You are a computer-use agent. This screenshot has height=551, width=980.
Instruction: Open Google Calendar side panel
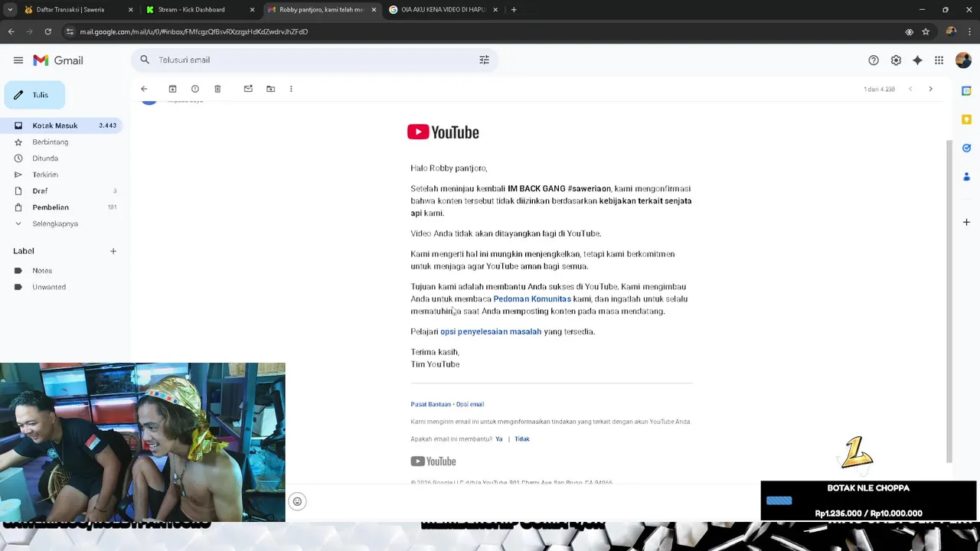pos(966,90)
